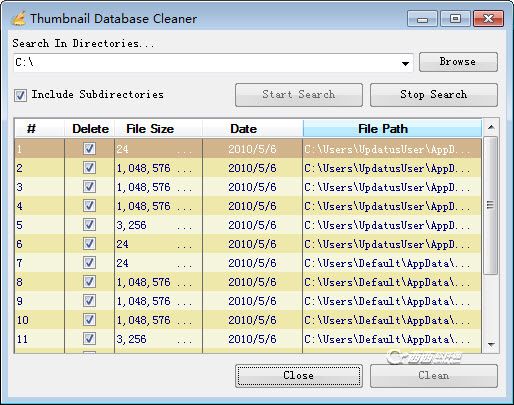The height and width of the screenshot is (405, 514).
Task: Minimize the Thumbnail Database Cleaner window
Action: pos(422,19)
